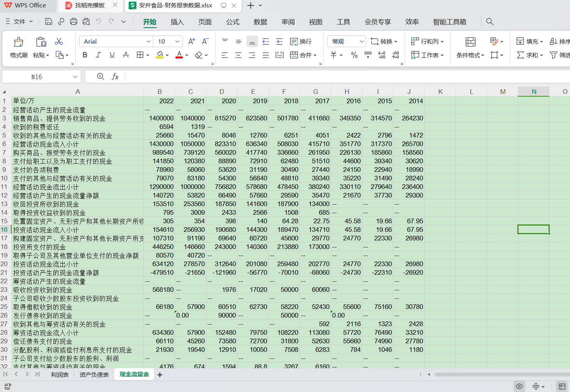Open the 常规 number format dropdown
Viewport: 570px width, 392px height.
click(361, 41)
